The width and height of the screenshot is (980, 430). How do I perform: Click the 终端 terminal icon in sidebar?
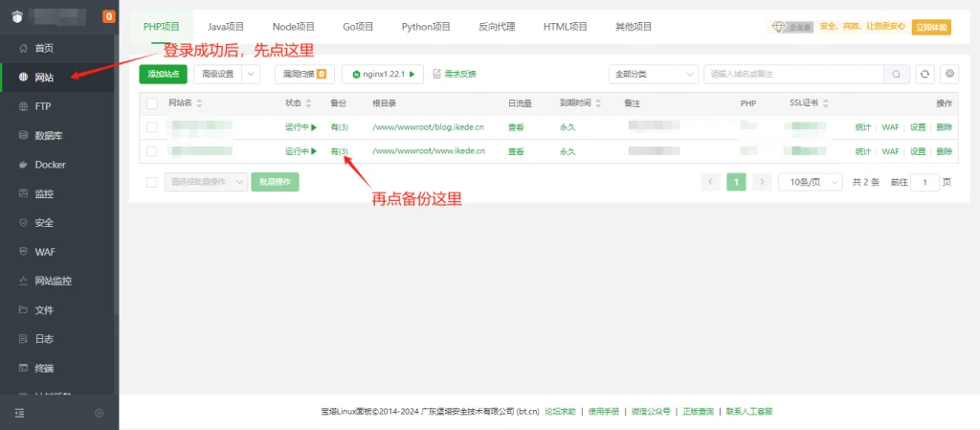(23, 368)
